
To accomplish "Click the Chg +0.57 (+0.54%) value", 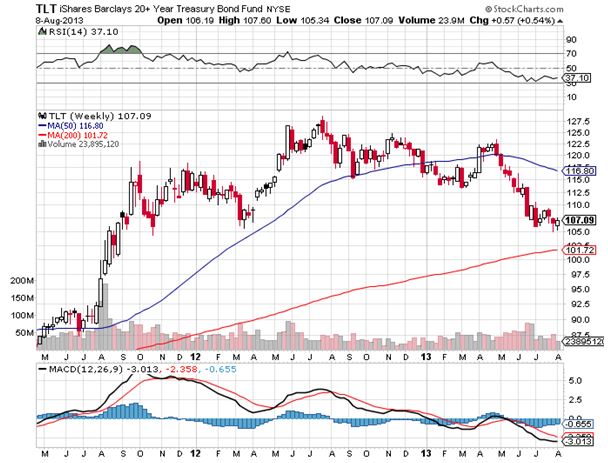I will [512, 20].
